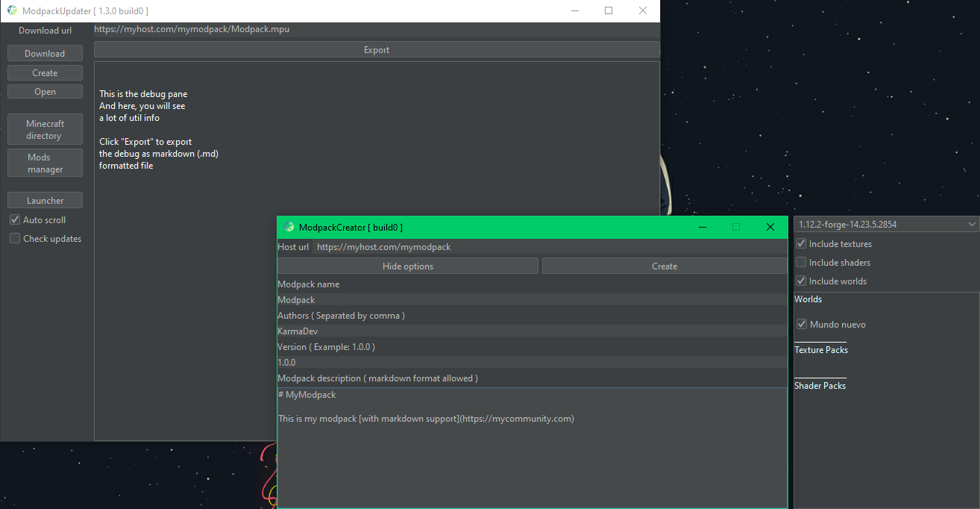Enable Include shaders checkbox
Image resolution: width=980 pixels, height=509 pixels.
pyautogui.click(x=801, y=263)
